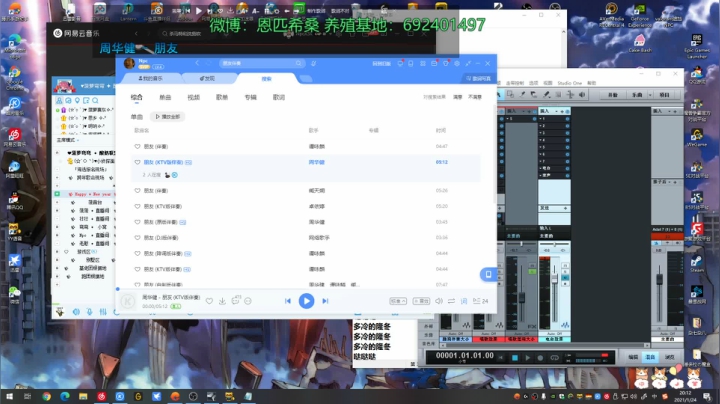720x404 pixels.
Task: Skip to next track in Kugou player
Action: [325, 301]
